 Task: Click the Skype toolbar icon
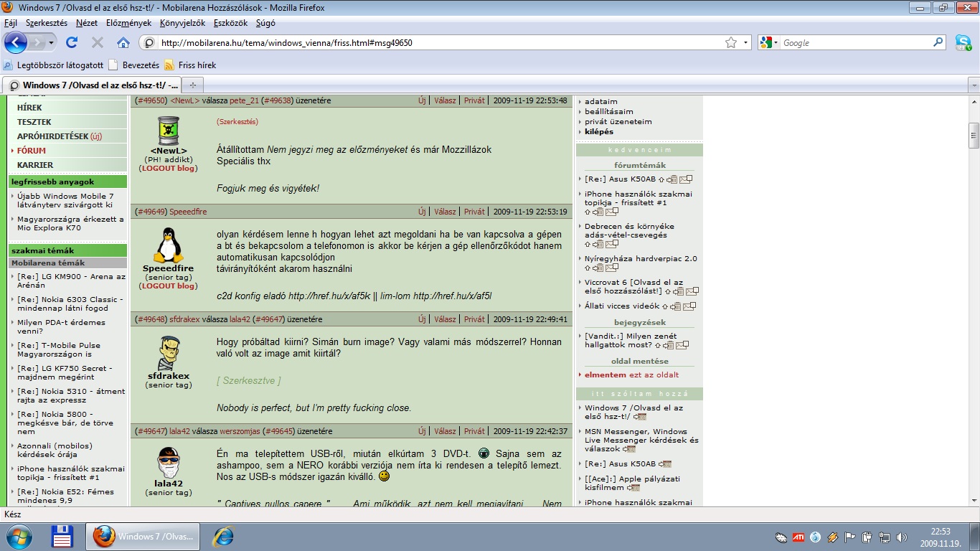pyautogui.click(x=963, y=42)
